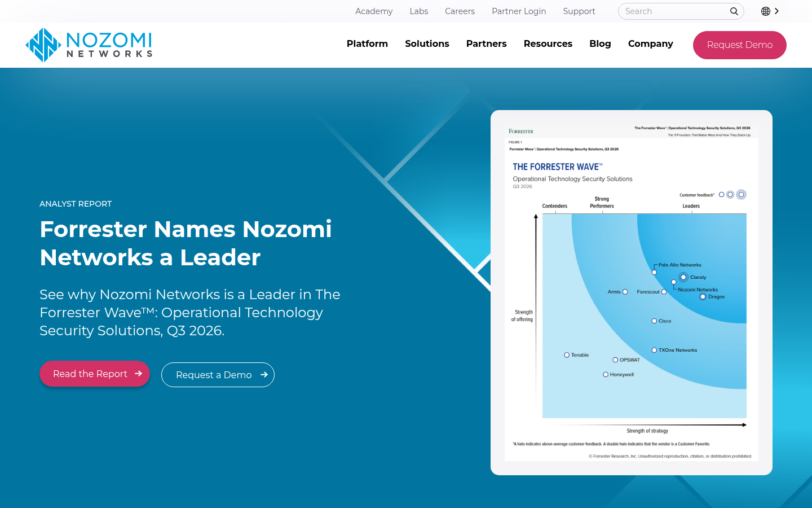Open the Solutions menu
This screenshot has width=812, height=508.
pos(427,44)
